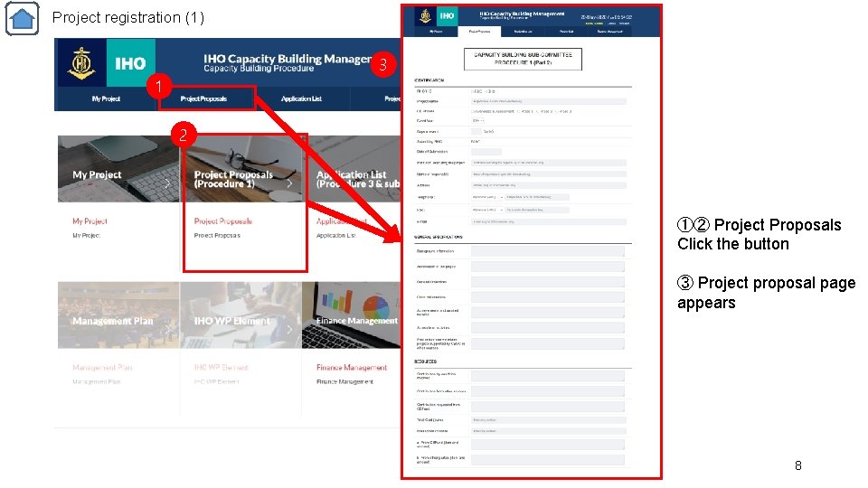Click the Fax number input field

coord(537,210)
